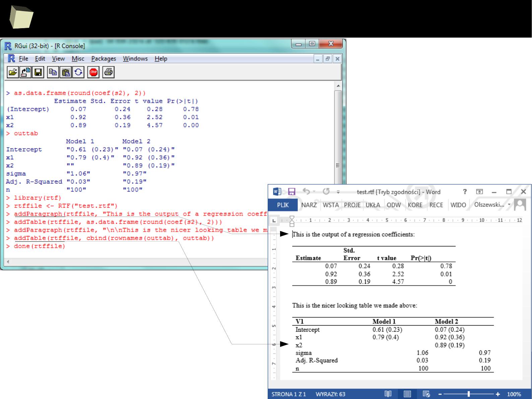
Task: Open Word Help question mark icon
Action: (465, 192)
